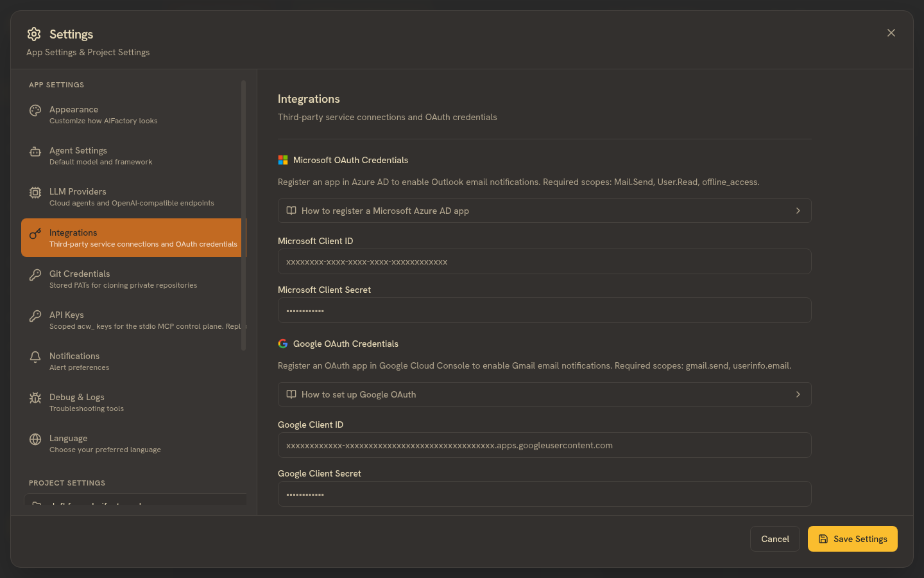
Task: Click the Agent Settings robot icon
Action: pos(35,152)
